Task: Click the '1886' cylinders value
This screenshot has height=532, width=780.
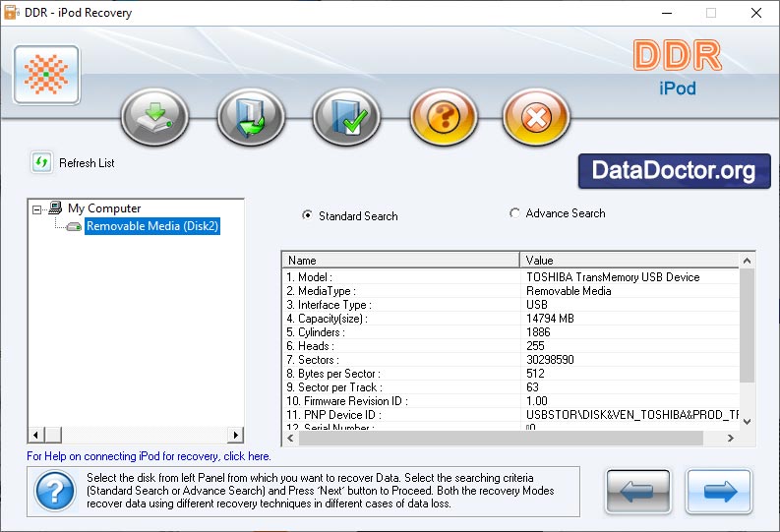Action: (x=538, y=332)
